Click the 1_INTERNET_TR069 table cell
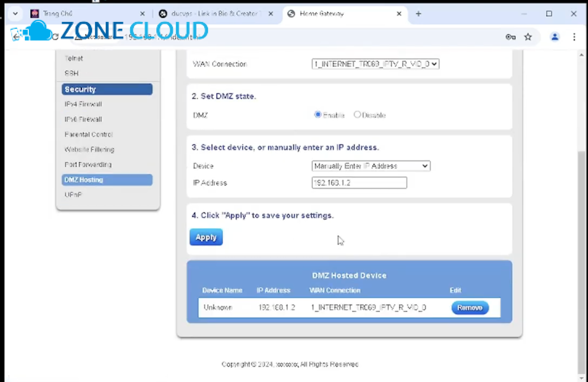This screenshot has width=588, height=382. click(368, 308)
